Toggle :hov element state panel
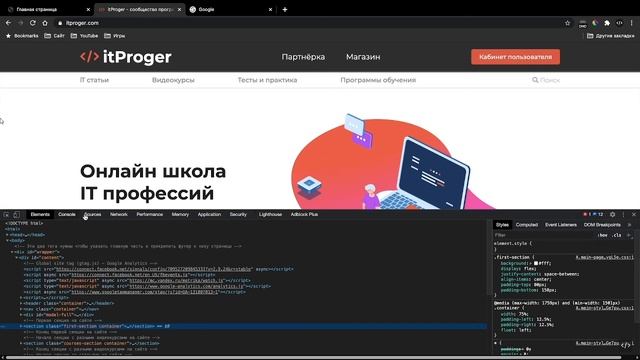Viewport: 640px width, 360px height. [602, 235]
